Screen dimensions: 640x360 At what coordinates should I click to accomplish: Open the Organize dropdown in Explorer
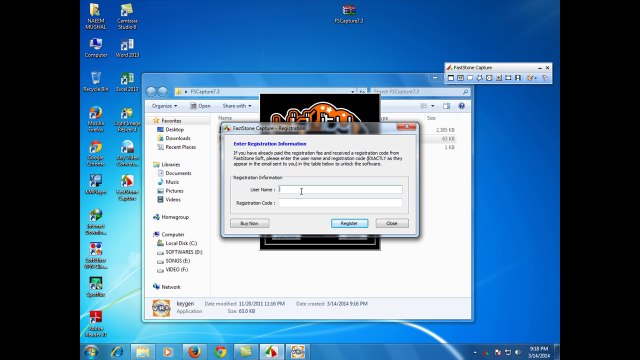coord(164,106)
